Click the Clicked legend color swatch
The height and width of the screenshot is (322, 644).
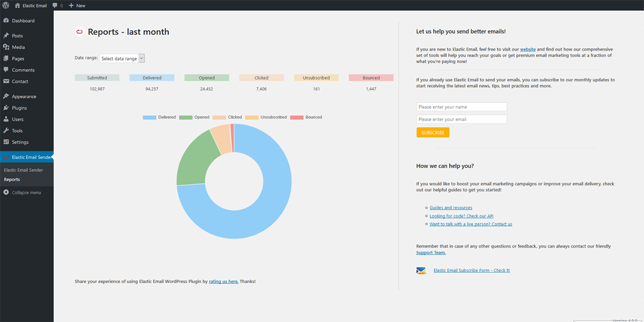(x=219, y=117)
